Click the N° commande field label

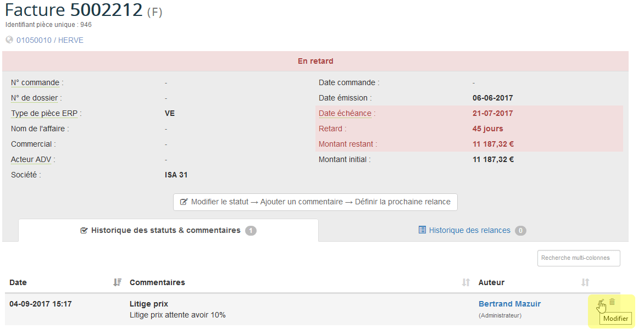pos(35,83)
